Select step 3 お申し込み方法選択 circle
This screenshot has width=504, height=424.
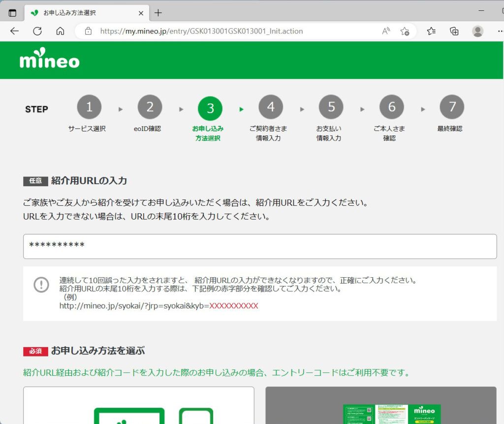tap(210, 108)
